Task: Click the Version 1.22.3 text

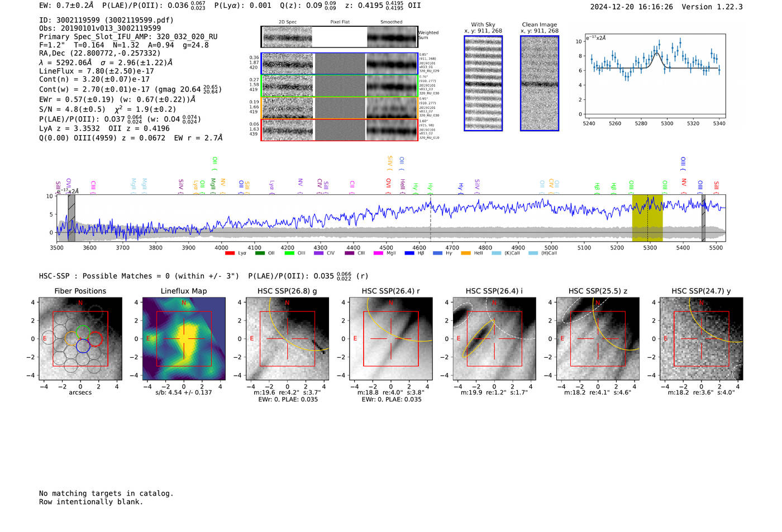Action: (x=712, y=7)
